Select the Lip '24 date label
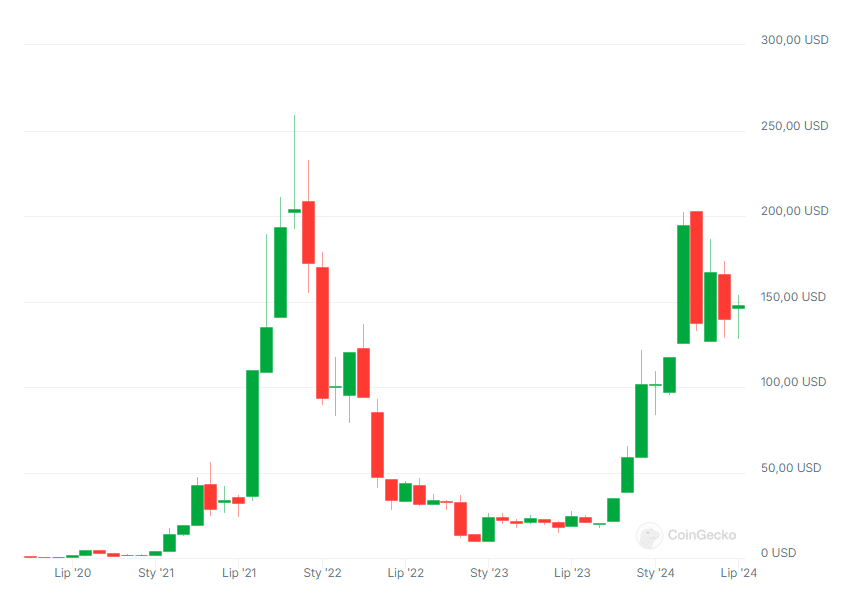 click(x=739, y=573)
